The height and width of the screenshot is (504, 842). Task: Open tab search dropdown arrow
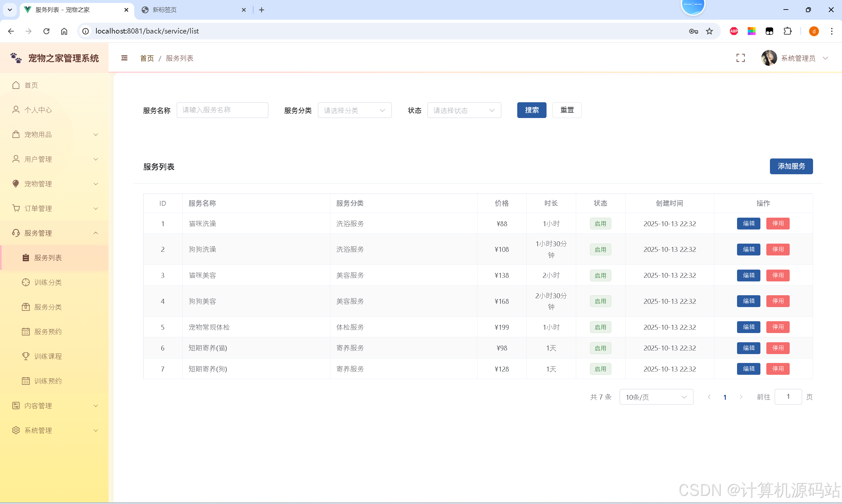click(10, 10)
